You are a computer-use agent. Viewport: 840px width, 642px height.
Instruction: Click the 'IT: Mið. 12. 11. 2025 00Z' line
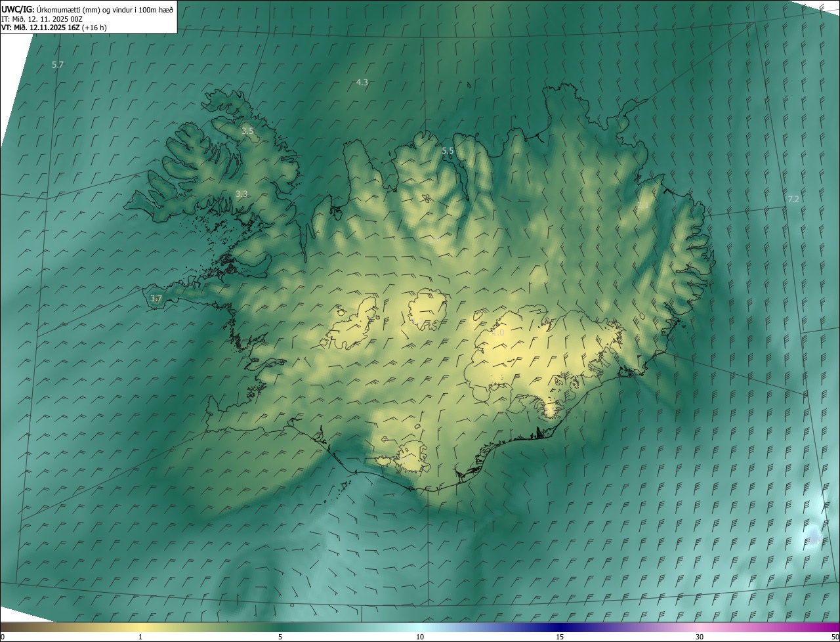pyautogui.click(x=42, y=19)
